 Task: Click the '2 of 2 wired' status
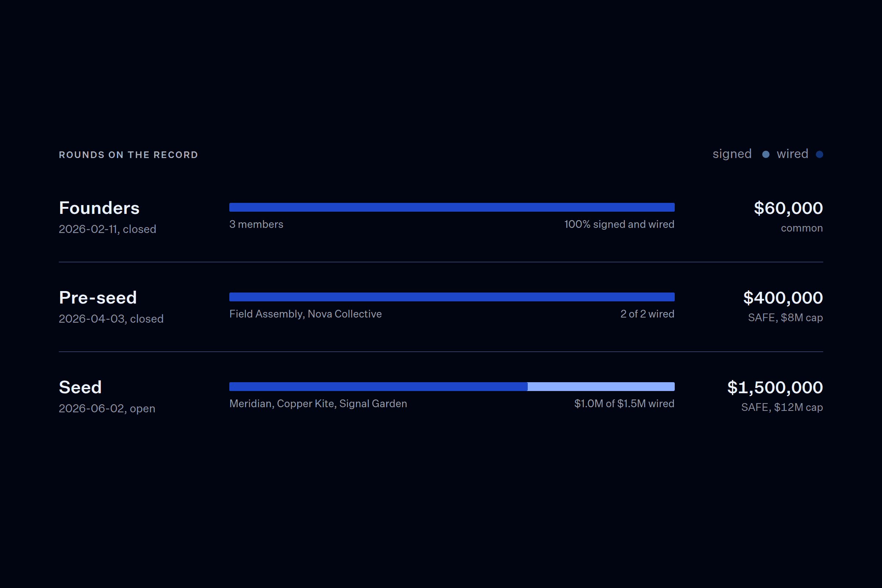(647, 314)
